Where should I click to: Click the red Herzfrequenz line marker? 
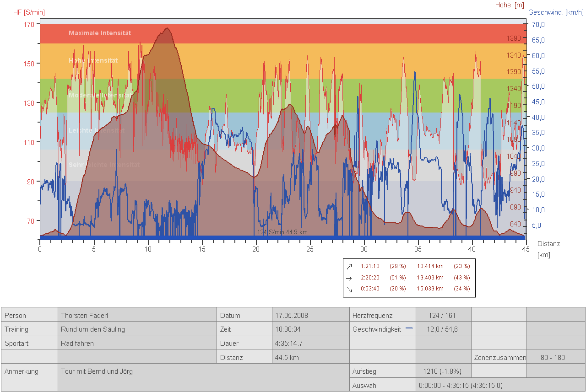pos(409,315)
